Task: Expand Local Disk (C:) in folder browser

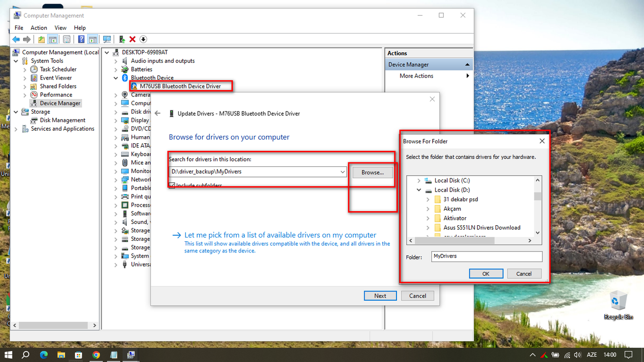Action: (419, 180)
